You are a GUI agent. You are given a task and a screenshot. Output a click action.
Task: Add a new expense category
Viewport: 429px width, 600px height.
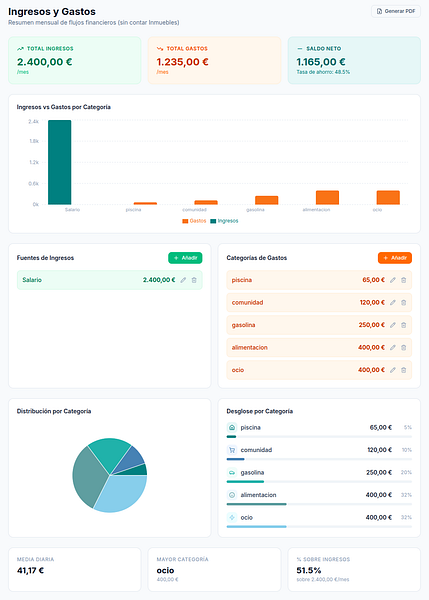(395, 258)
